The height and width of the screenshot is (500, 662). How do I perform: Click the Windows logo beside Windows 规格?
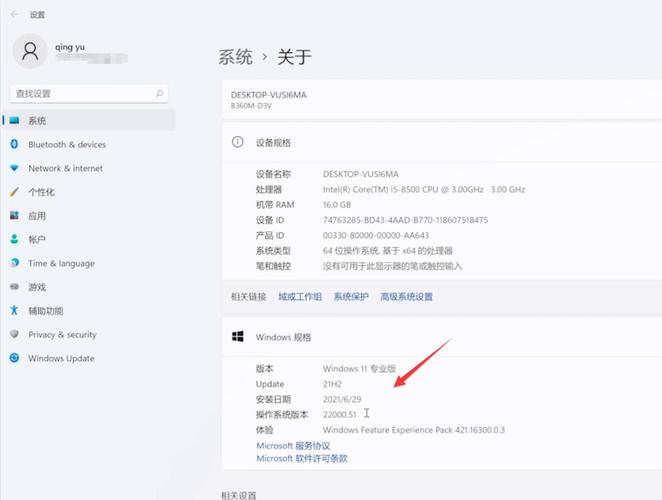coord(238,337)
